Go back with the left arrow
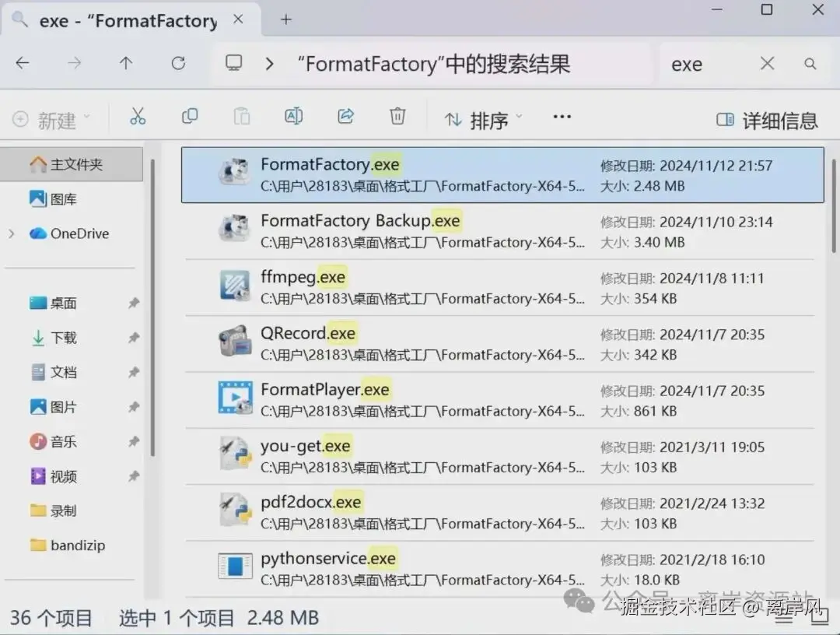The height and width of the screenshot is (635, 840). (23, 63)
